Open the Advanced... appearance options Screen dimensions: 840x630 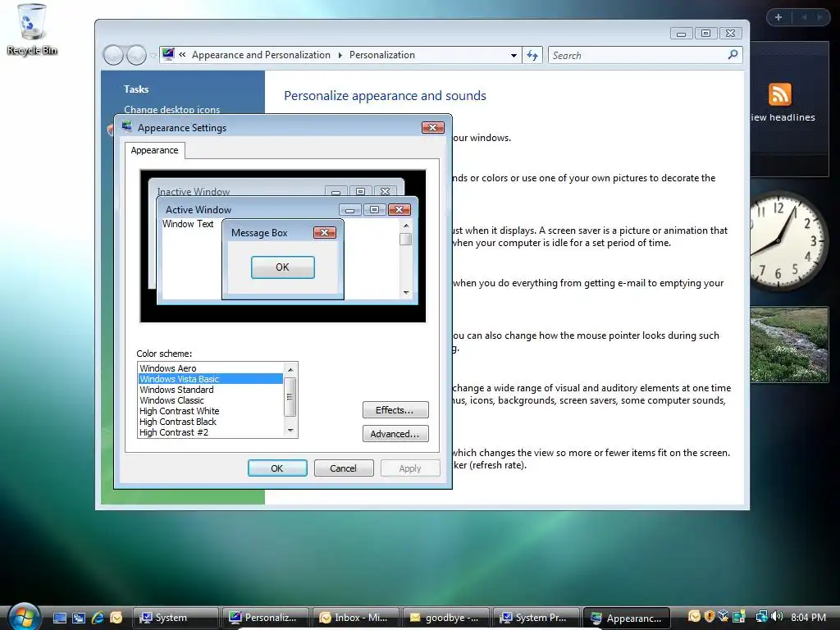click(395, 433)
